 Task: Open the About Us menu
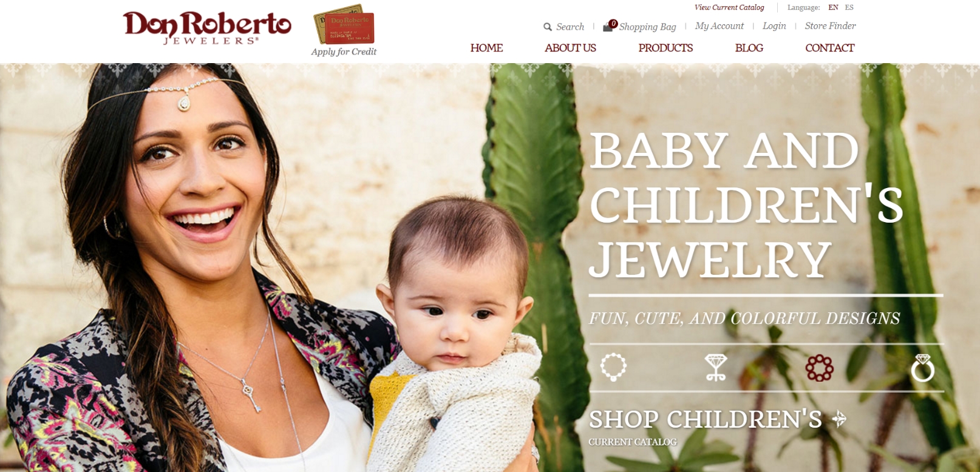(x=570, y=48)
